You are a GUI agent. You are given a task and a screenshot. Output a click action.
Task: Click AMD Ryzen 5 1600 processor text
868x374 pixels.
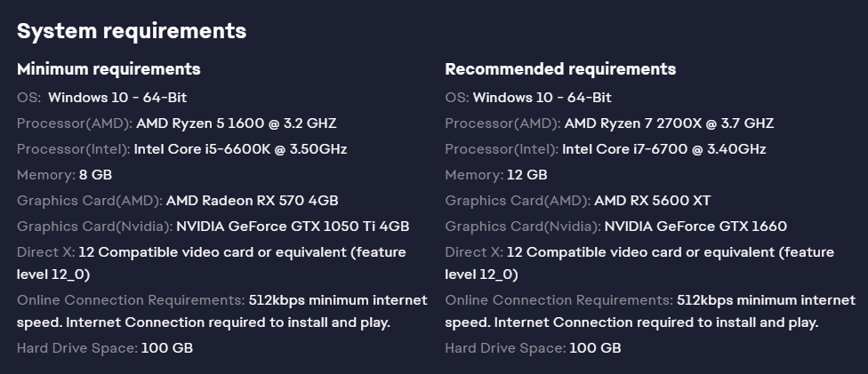pos(237,123)
